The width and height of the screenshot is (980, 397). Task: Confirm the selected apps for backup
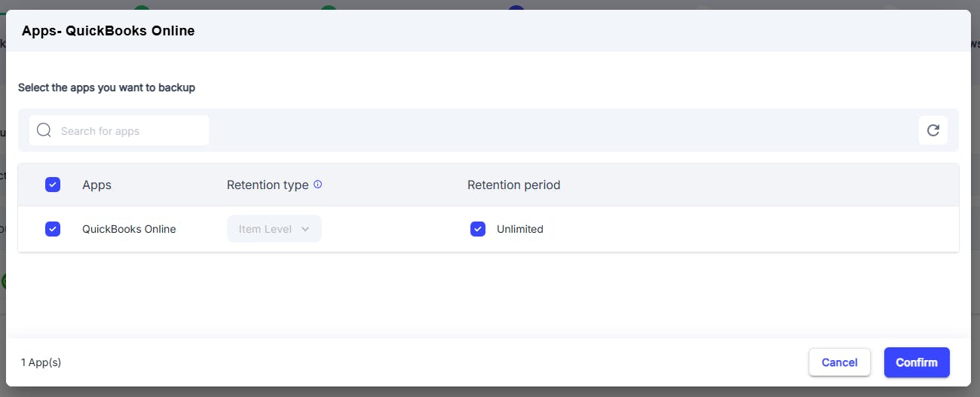click(917, 362)
